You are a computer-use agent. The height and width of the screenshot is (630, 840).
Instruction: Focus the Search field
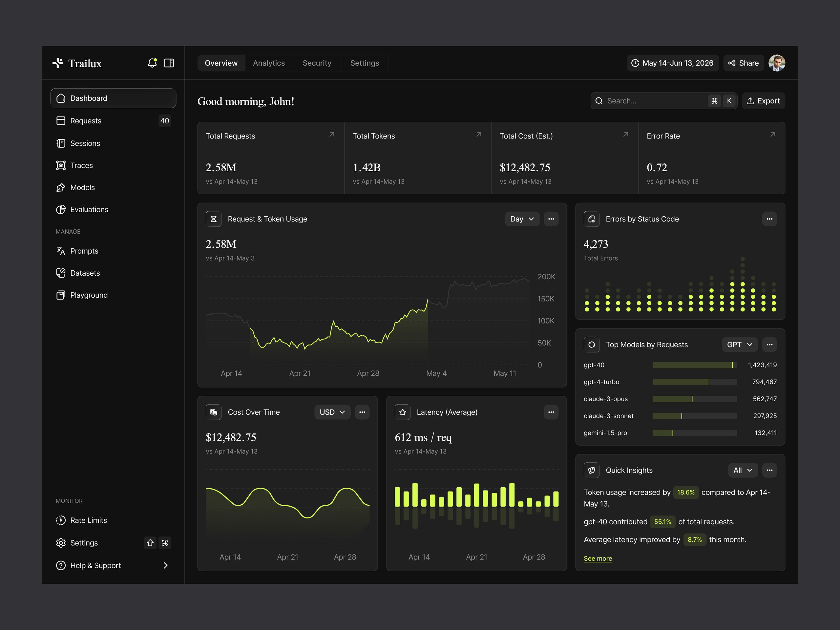coord(664,101)
